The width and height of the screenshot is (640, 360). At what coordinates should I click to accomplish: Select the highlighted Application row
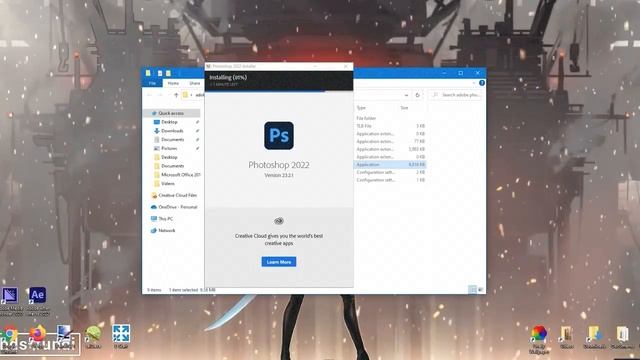click(x=390, y=164)
